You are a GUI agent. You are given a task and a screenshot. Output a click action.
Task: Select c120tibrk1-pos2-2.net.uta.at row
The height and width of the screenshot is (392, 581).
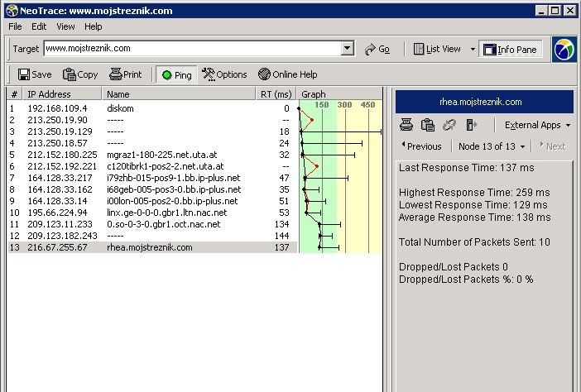tap(152, 166)
